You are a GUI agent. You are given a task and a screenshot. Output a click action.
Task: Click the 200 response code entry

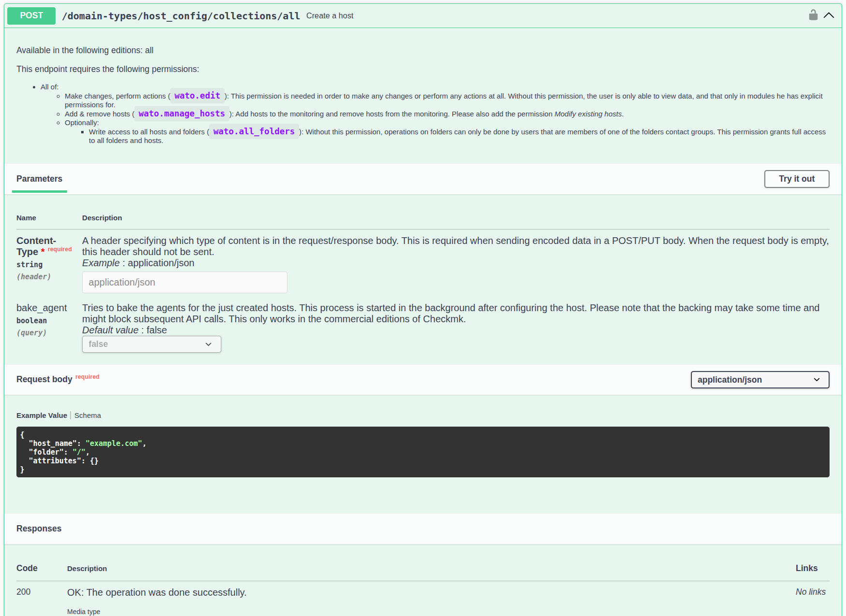23,592
